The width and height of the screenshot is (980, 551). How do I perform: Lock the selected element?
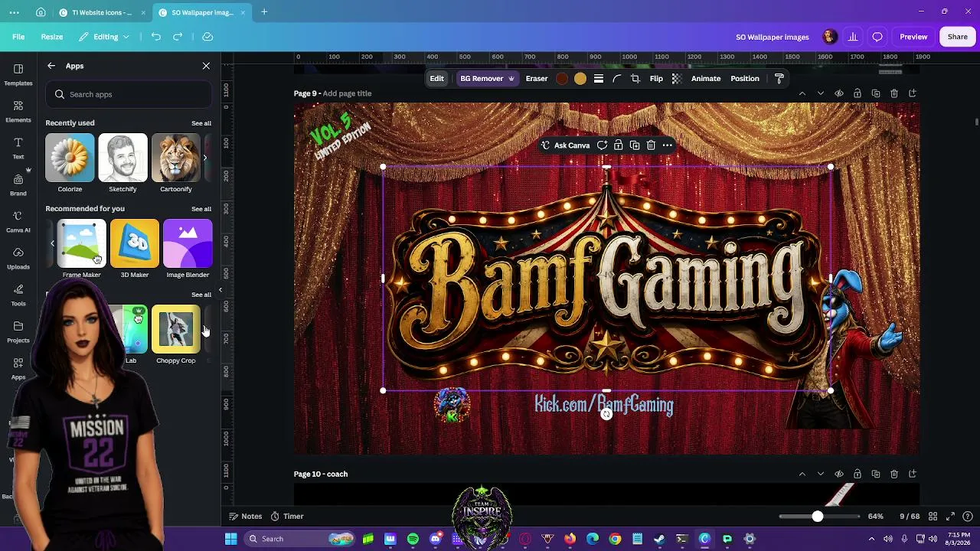[619, 145]
